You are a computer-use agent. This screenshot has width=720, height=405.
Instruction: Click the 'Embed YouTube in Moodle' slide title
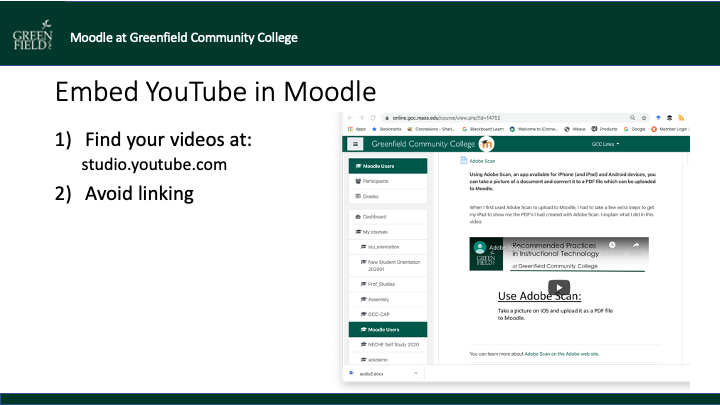pyautogui.click(x=215, y=91)
